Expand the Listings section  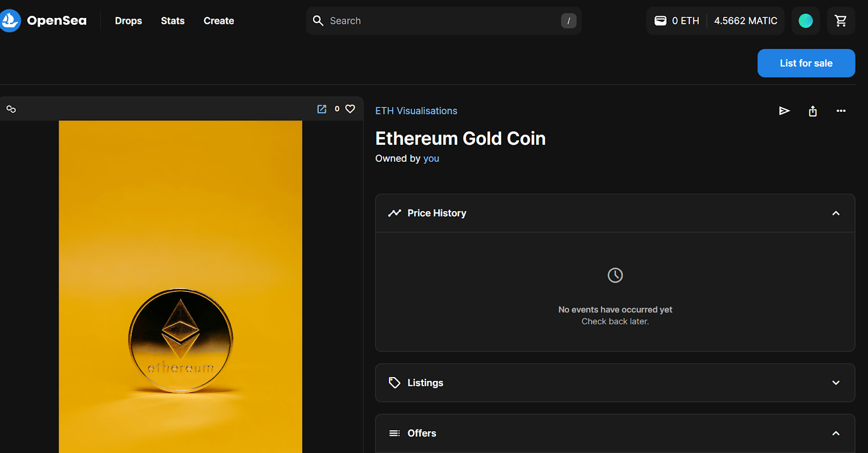pyautogui.click(x=835, y=383)
